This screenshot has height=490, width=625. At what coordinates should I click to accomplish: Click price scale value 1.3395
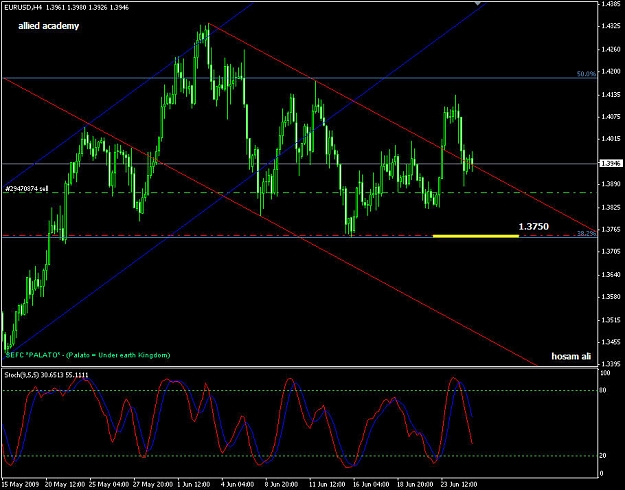(x=612, y=364)
